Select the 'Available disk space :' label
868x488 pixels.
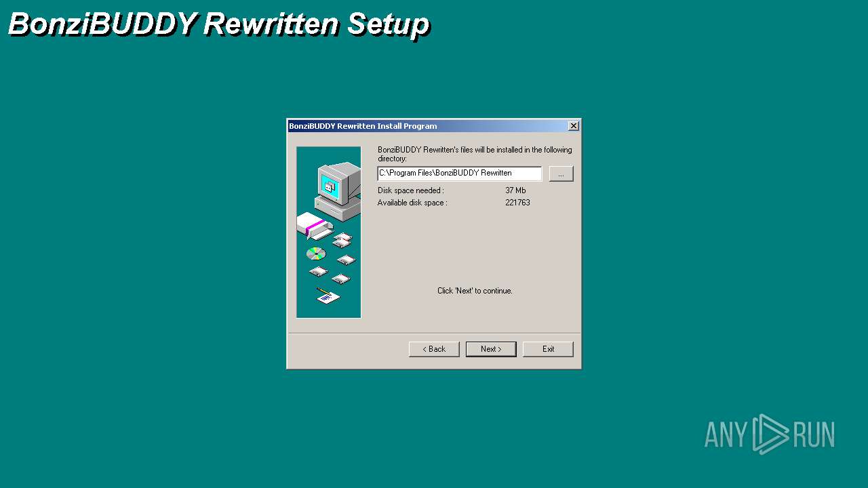click(x=412, y=203)
